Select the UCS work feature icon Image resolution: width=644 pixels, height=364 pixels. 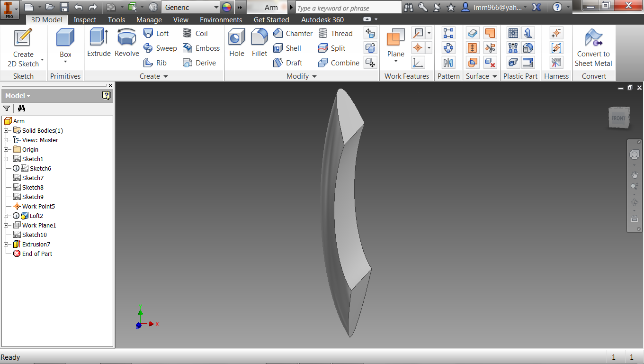pyautogui.click(x=418, y=63)
